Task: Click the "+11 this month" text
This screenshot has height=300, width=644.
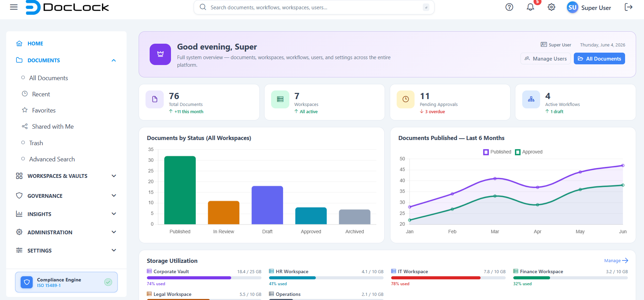Action: [x=189, y=111]
